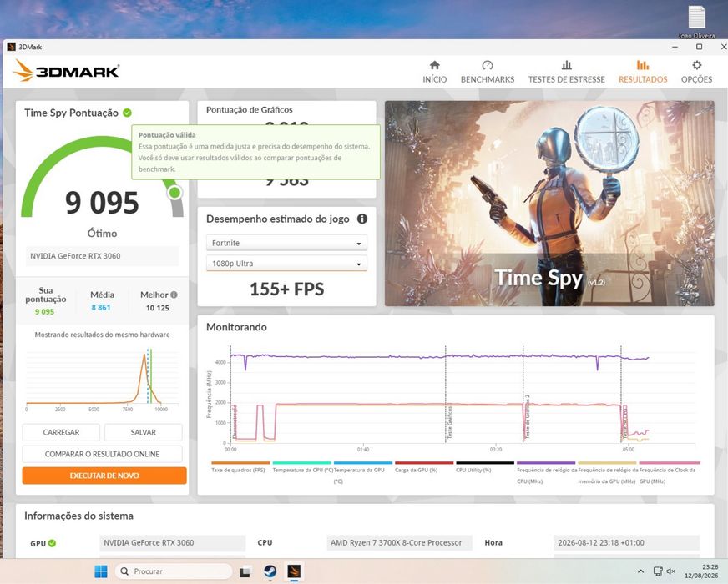
Task: Click the BENCHMARKS tab label
Action: point(488,79)
